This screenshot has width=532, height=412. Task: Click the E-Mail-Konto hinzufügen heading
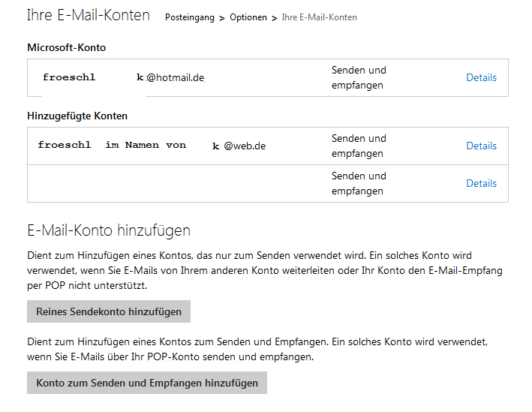point(109,230)
